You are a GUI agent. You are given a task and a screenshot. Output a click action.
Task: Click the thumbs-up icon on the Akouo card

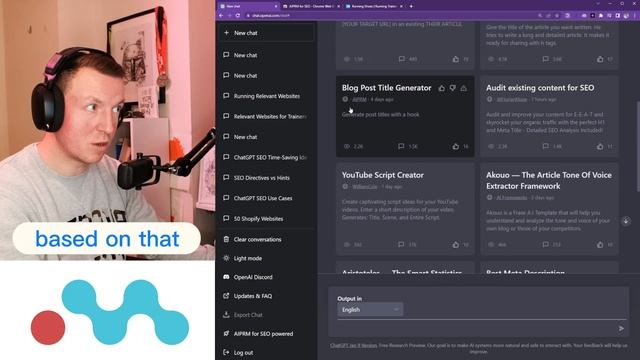[x=600, y=244]
